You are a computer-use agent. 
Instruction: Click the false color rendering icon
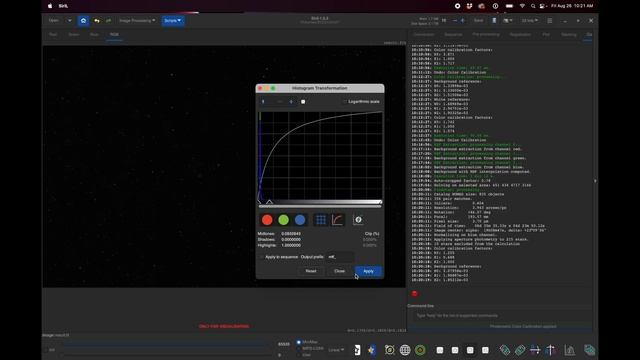coord(371,350)
